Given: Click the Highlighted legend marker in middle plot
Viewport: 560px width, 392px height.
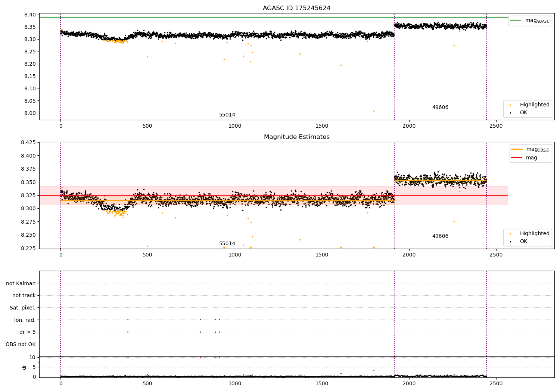Looking at the screenshot, I should pos(510,234).
